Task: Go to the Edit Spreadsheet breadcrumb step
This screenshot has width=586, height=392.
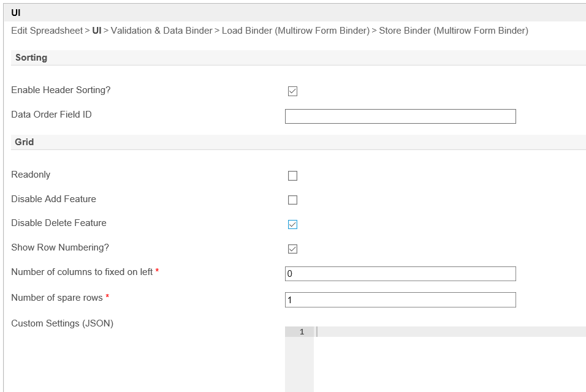Action: 47,31
